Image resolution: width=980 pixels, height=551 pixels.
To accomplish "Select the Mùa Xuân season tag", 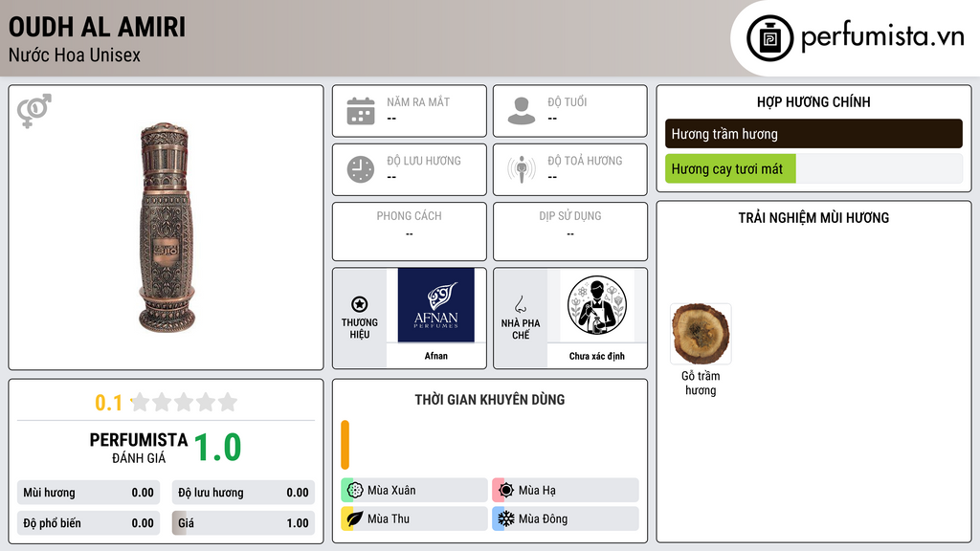I will click(414, 490).
